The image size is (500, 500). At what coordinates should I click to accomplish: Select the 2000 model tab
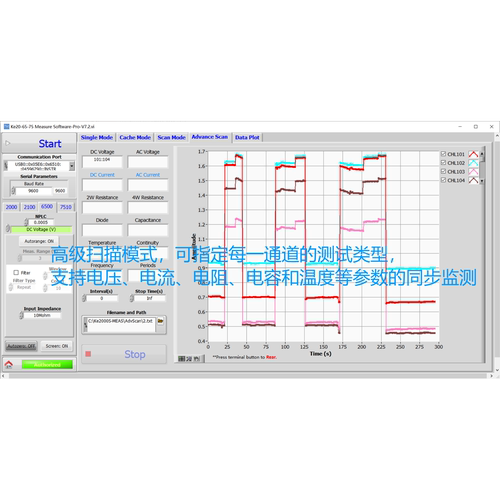point(11,207)
